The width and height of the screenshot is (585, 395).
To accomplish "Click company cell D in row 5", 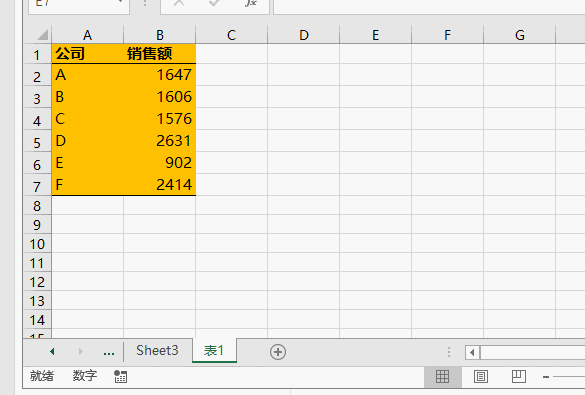I will (x=88, y=141).
